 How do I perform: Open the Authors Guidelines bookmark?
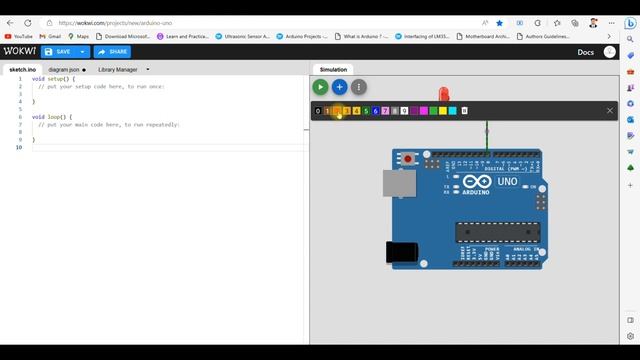click(x=543, y=36)
